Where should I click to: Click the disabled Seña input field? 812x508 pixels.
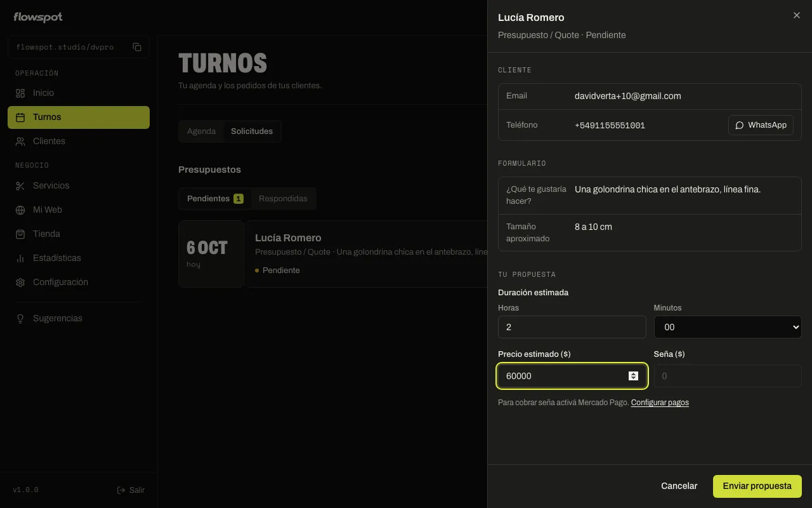pos(728,376)
